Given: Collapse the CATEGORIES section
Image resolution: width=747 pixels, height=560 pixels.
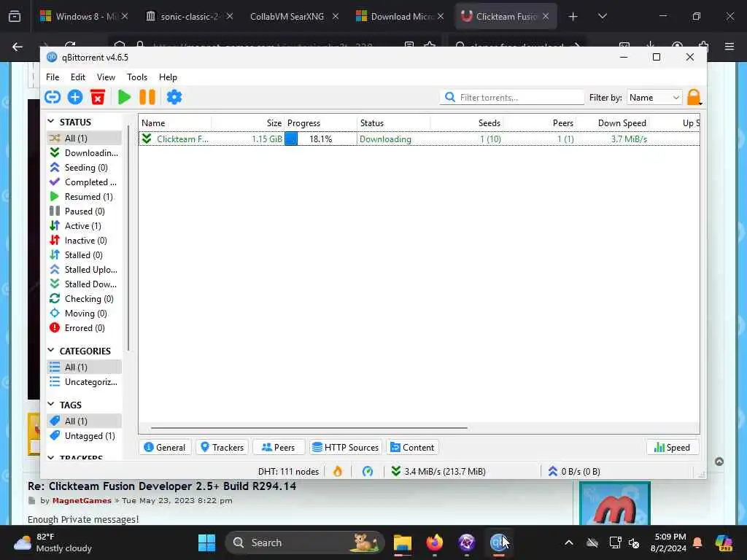Looking at the screenshot, I should 51,351.
